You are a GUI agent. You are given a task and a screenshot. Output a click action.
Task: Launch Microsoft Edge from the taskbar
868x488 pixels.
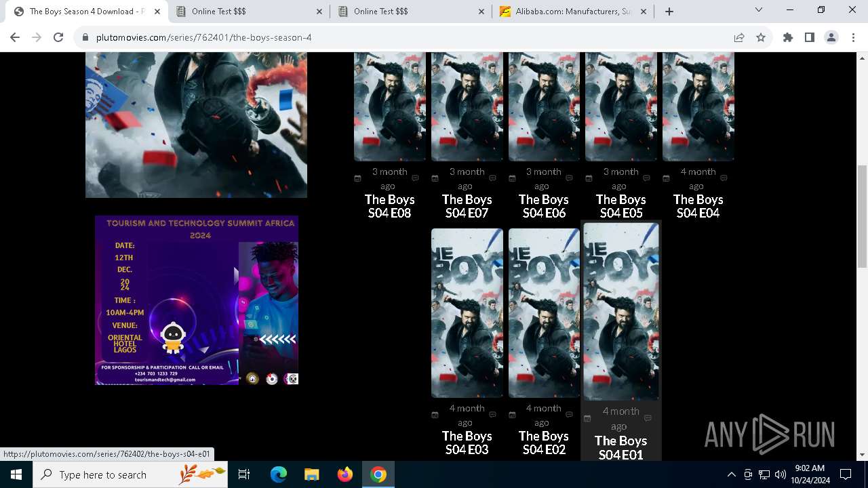click(279, 474)
